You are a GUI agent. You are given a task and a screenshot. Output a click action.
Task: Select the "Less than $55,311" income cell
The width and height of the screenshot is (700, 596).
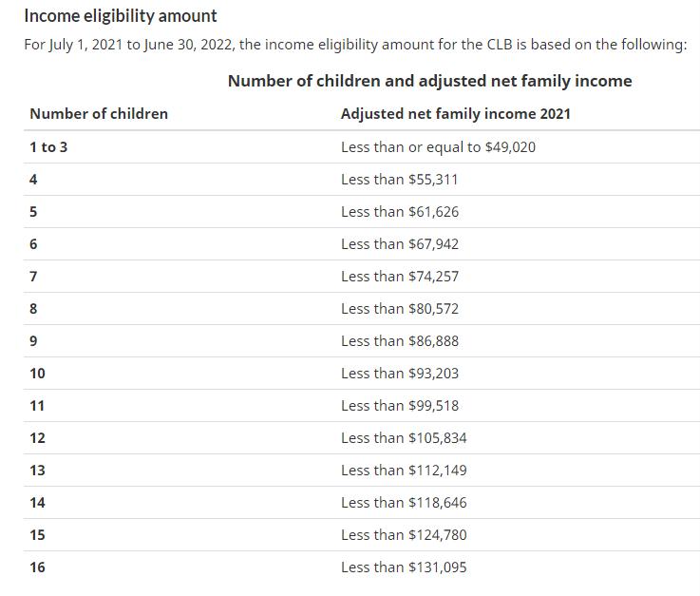400,180
